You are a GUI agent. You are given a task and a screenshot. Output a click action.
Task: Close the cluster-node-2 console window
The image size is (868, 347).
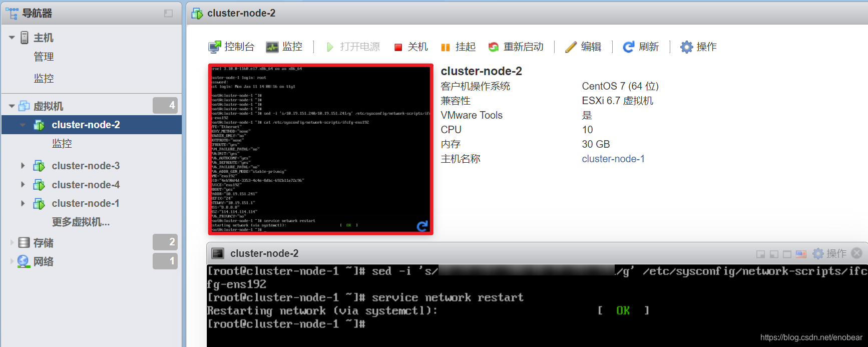click(x=857, y=253)
